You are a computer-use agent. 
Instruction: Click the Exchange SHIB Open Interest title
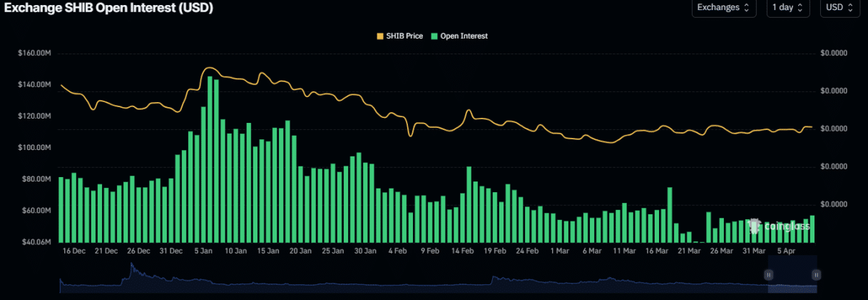(106, 8)
